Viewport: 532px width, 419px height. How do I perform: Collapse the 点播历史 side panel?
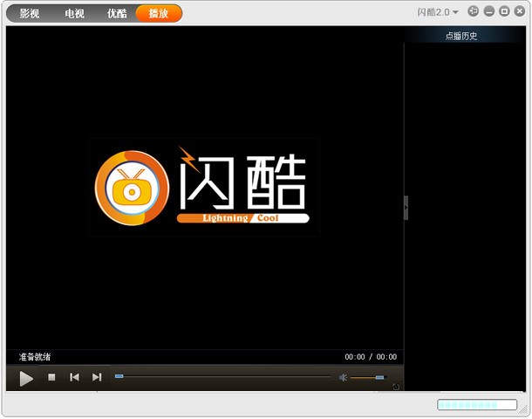tap(406, 208)
